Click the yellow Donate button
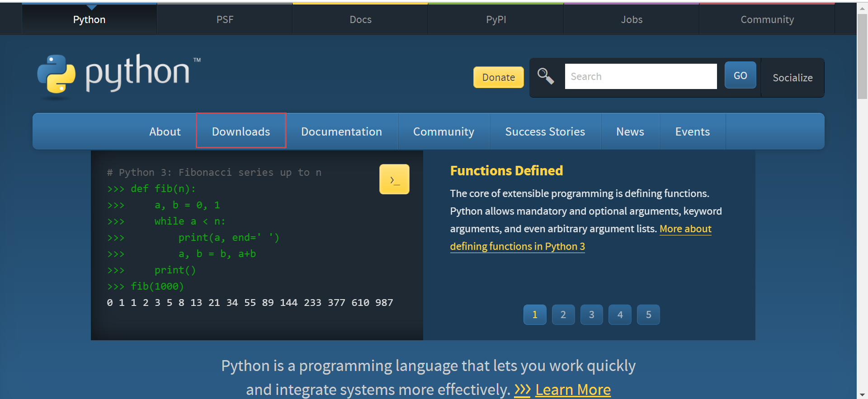This screenshot has height=399, width=868. coord(499,77)
